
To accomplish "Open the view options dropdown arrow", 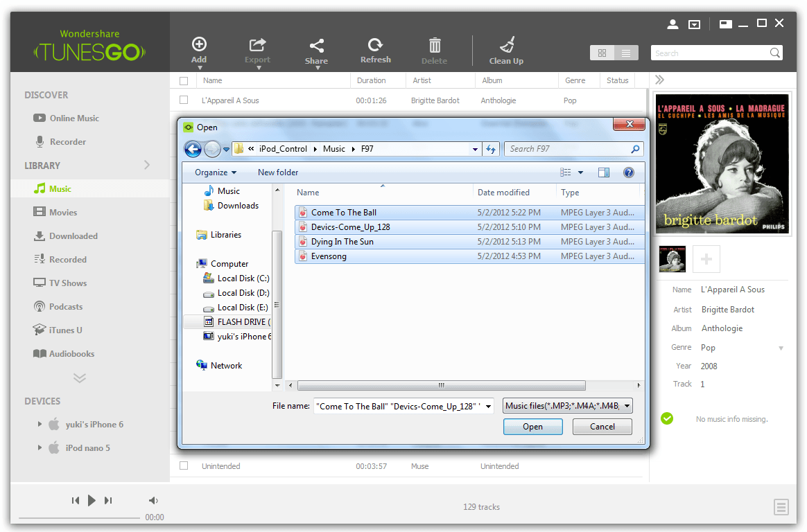I will [581, 172].
